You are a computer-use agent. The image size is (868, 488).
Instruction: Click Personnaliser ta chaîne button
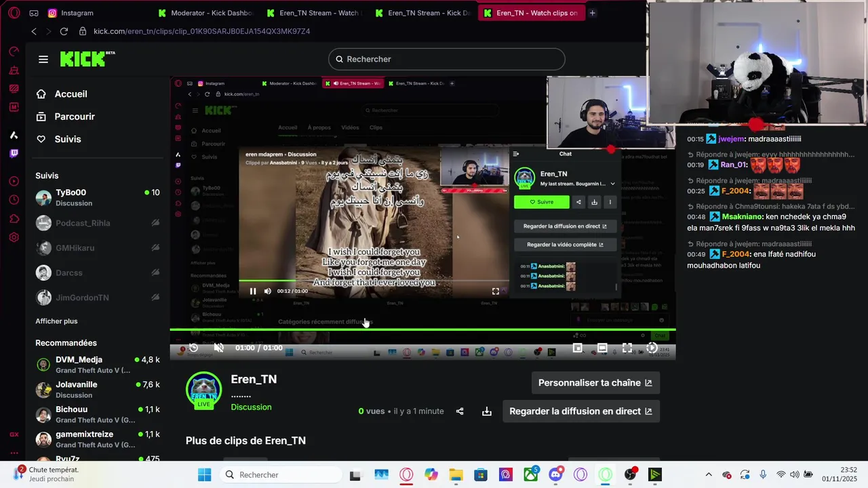[x=595, y=383]
